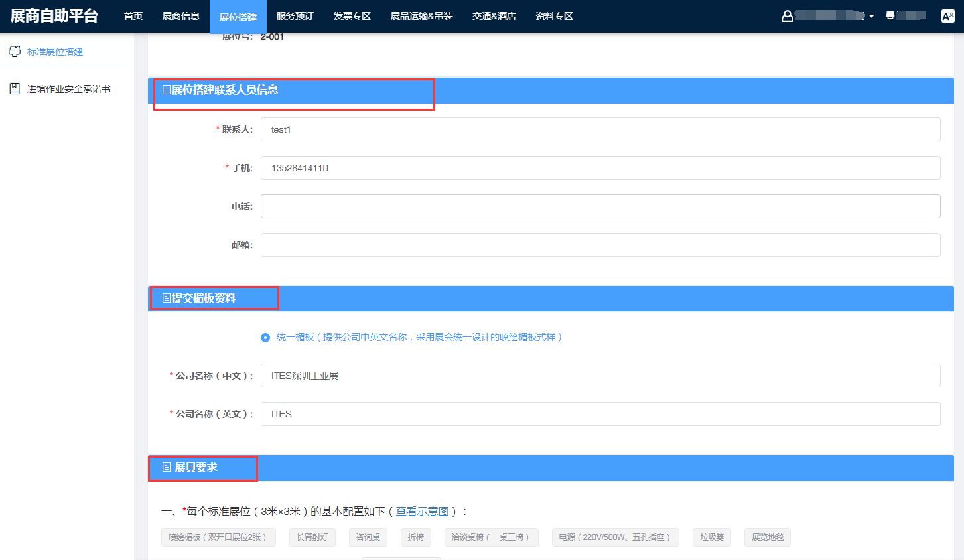This screenshot has width=964, height=560.
Task: Click the language translation icon
Action: pos(947,16)
